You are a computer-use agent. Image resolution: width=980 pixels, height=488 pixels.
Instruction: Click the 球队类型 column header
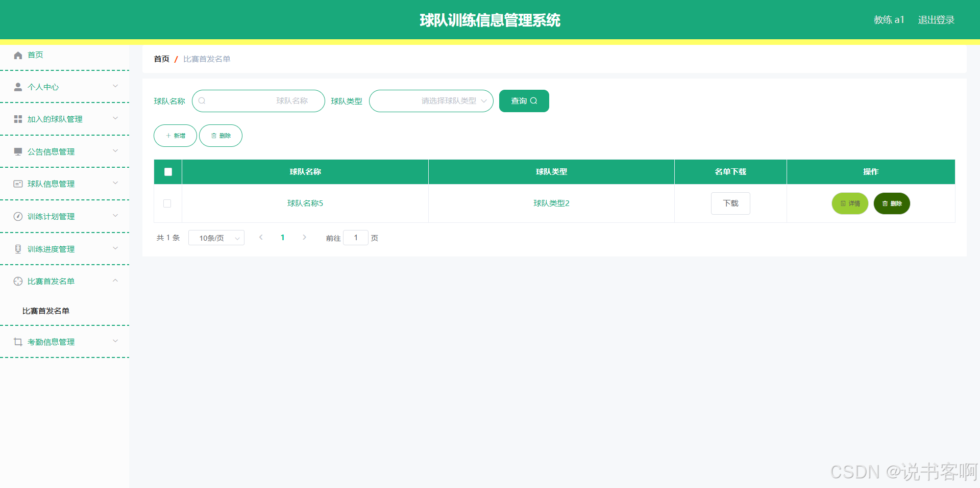click(x=551, y=172)
